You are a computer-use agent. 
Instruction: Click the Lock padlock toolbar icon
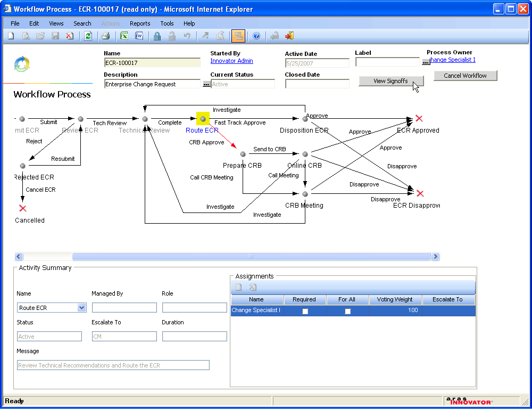[157, 36]
